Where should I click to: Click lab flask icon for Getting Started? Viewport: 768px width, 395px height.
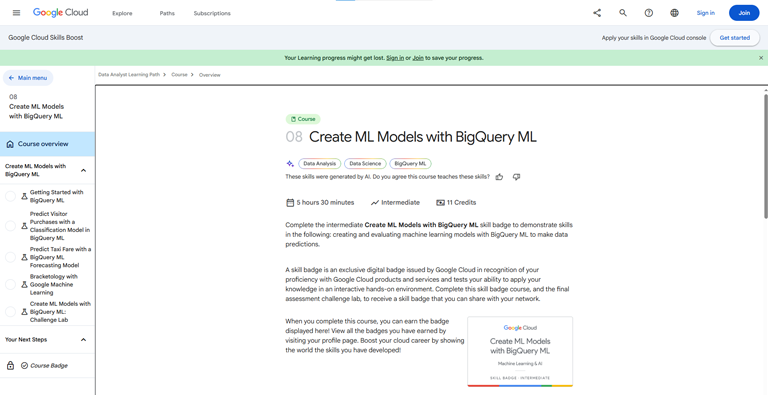(x=24, y=197)
